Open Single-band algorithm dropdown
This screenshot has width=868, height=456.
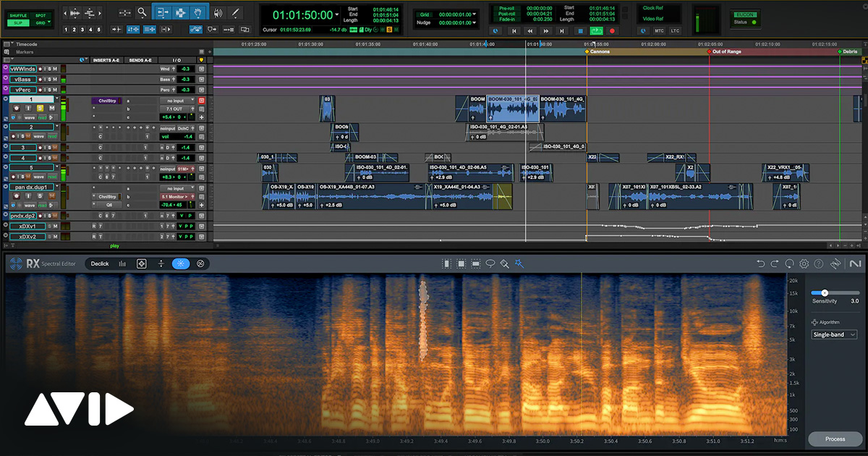click(x=833, y=334)
